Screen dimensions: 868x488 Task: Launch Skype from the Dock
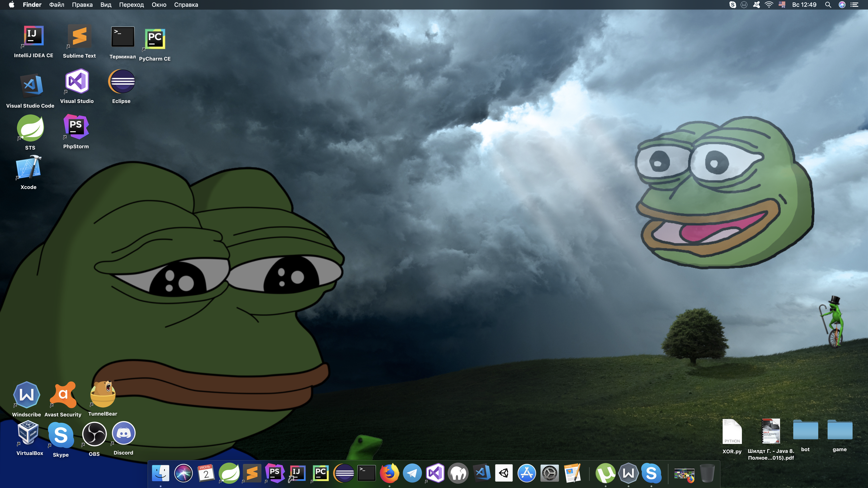pyautogui.click(x=651, y=473)
